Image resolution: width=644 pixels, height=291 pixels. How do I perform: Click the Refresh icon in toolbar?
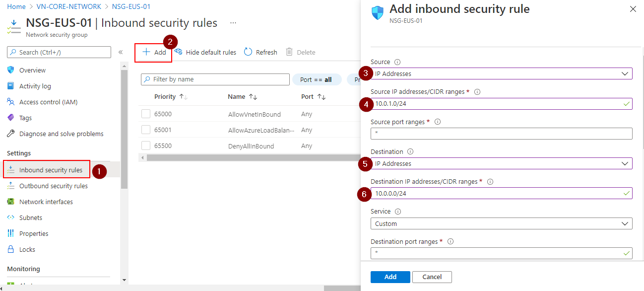pos(249,52)
